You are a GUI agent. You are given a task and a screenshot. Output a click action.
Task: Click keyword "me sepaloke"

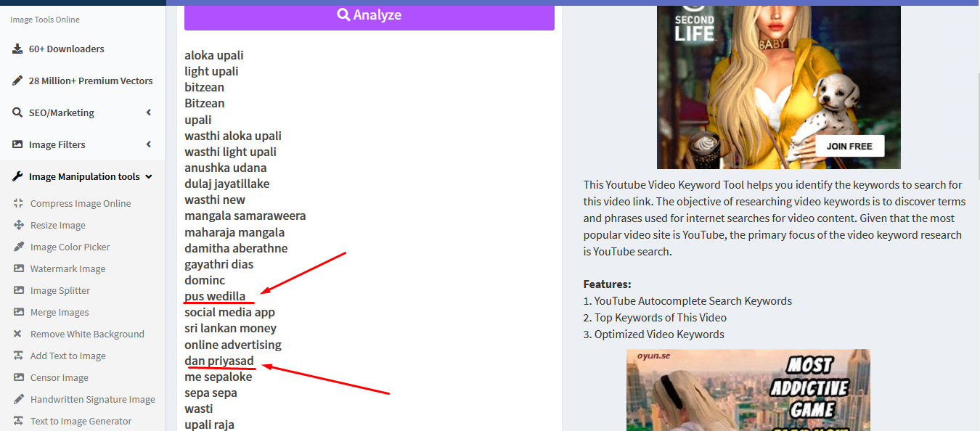pyautogui.click(x=219, y=377)
